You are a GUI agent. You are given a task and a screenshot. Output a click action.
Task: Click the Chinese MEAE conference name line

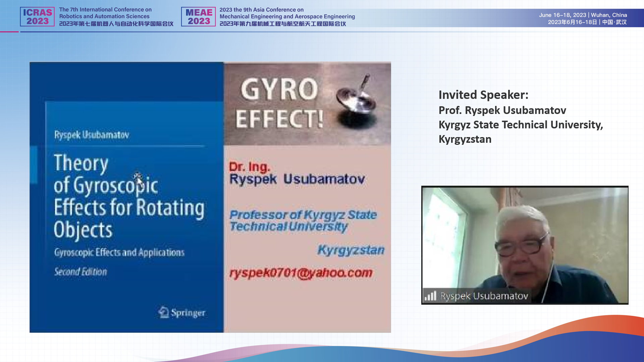point(282,24)
